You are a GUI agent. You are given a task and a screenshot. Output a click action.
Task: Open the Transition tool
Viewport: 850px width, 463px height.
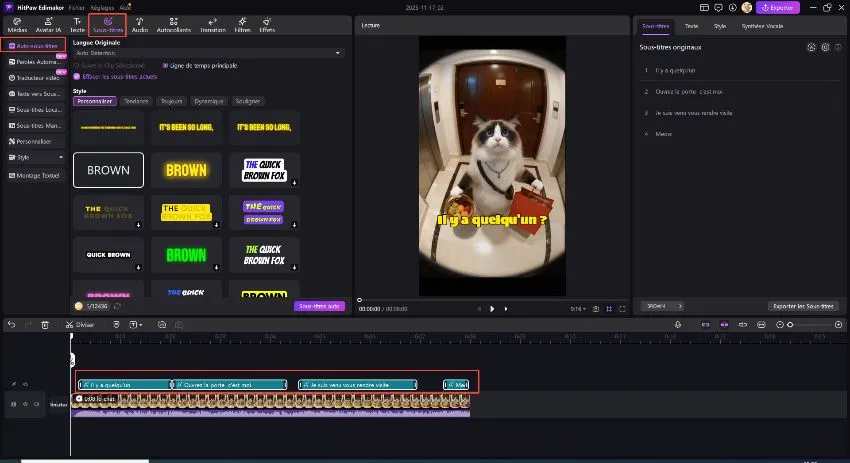213,22
